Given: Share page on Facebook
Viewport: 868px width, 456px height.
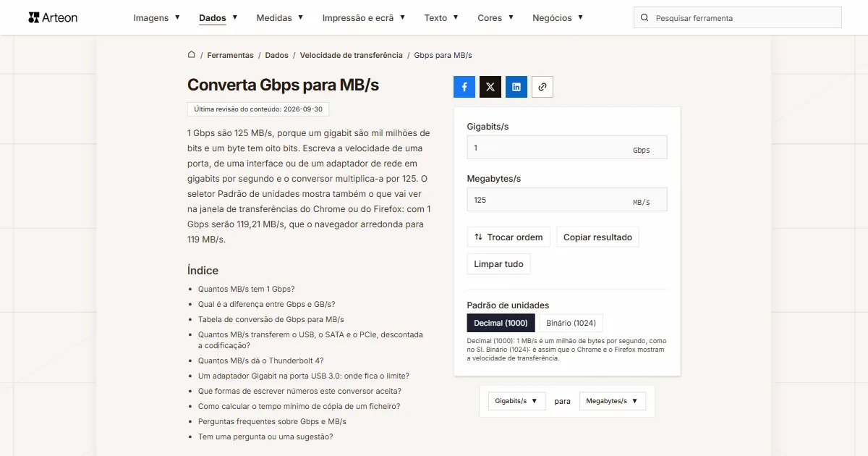Looking at the screenshot, I should click(x=464, y=87).
